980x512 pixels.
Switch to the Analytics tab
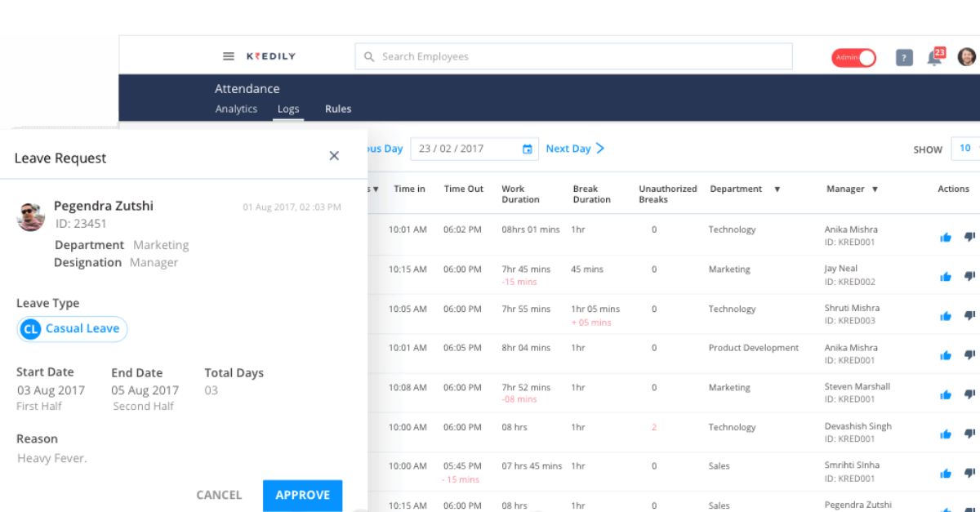coord(236,109)
